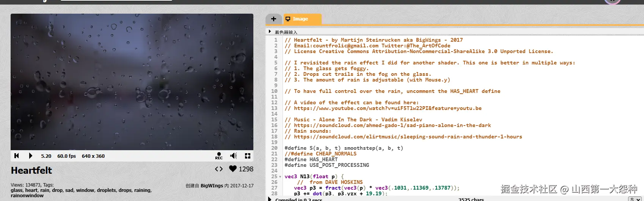Start recording with the REC icon

pos(219,156)
